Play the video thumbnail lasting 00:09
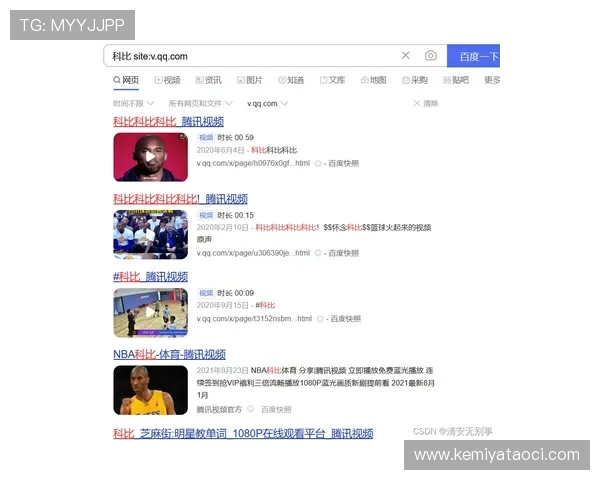 pos(150,313)
